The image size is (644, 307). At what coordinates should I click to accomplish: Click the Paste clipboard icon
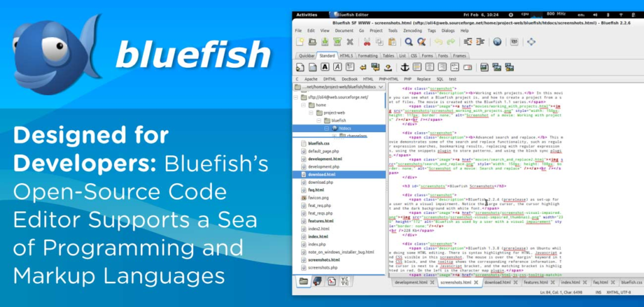392,42
